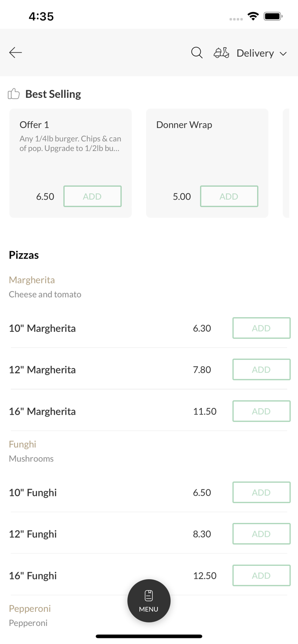Image resolution: width=298 pixels, height=644 pixels.
Task: Expand the Delivery dropdown chevron
Action: (x=283, y=54)
